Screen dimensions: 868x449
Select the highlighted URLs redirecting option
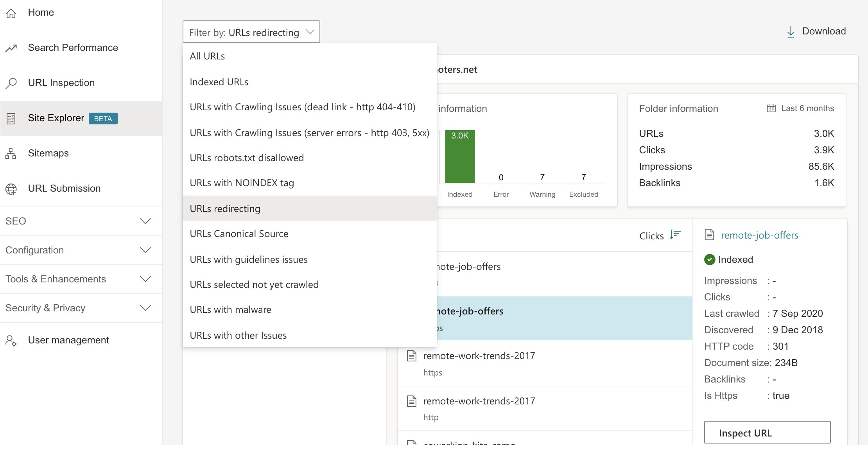[309, 208]
